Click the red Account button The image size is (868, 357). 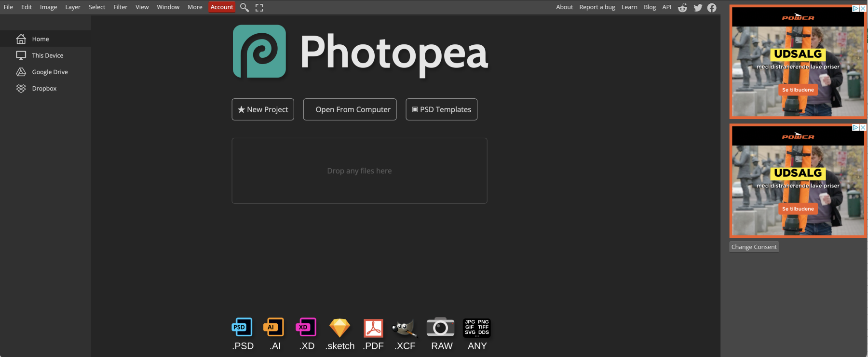click(222, 7)
